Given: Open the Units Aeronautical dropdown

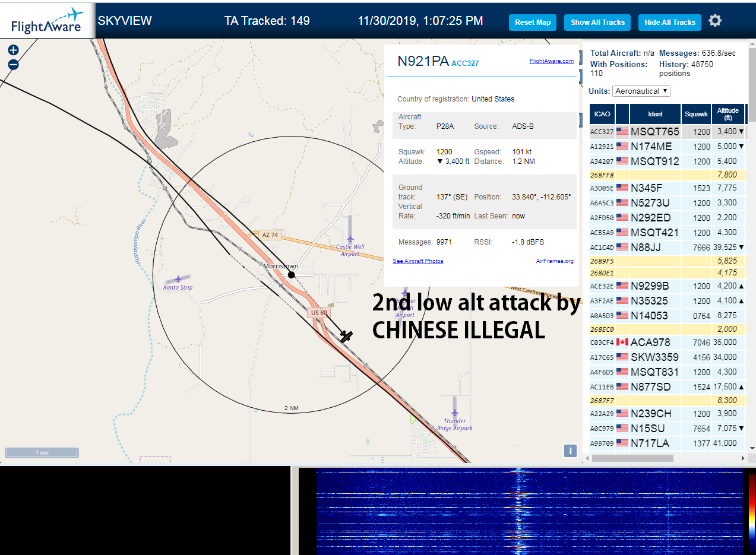Looking at the screenshot, I should [x=641, y=91].
